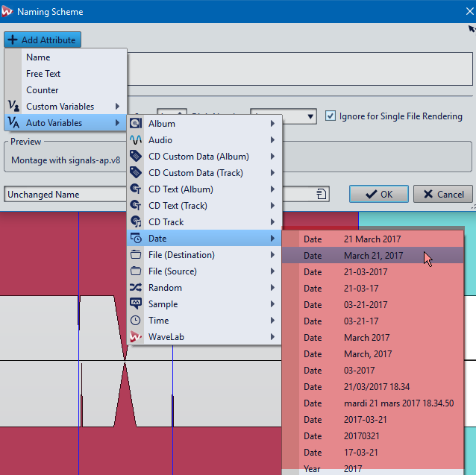Viewport: 476px width, 475px height.
Task: Click the Cancel button
Action: click(x=443, y=194)
